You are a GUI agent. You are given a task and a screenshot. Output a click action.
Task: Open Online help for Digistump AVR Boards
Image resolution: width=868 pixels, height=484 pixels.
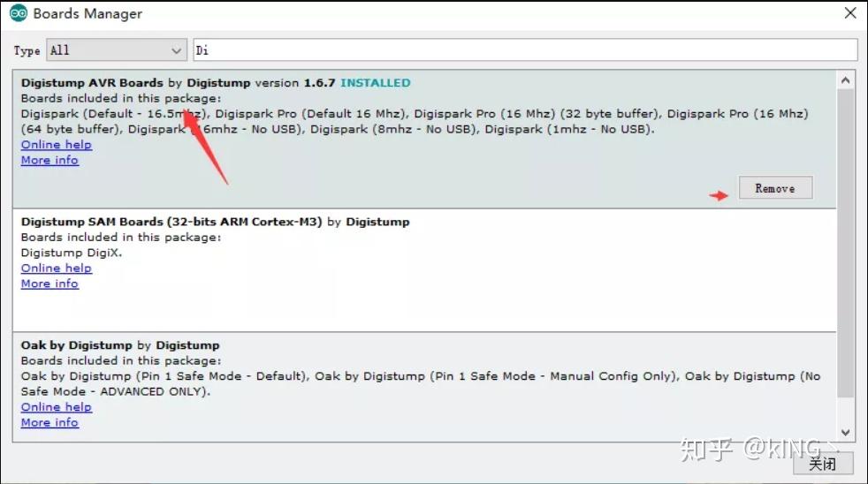click(57, 144)
